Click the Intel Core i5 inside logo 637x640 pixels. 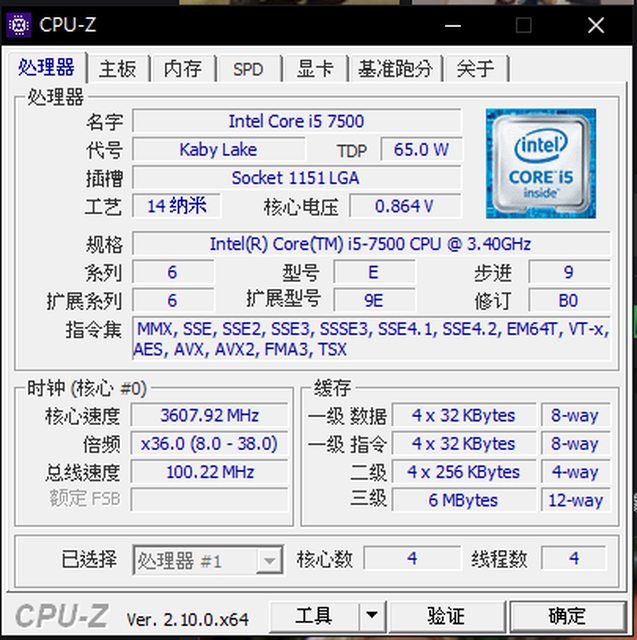(541, 163)
